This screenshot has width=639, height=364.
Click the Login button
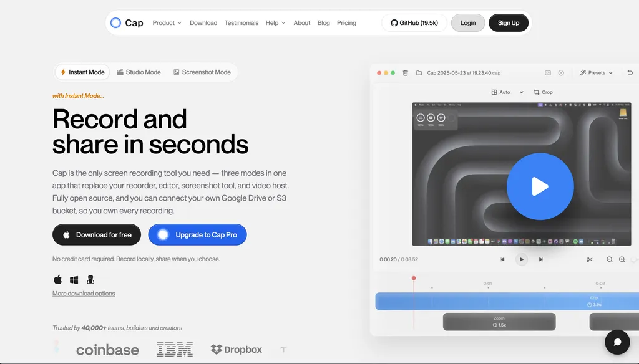[x=468, y=23]
